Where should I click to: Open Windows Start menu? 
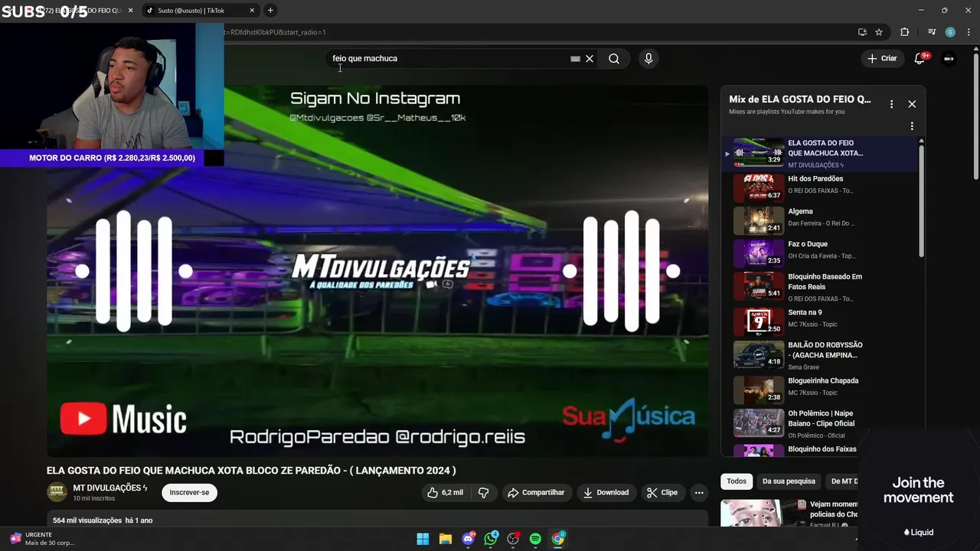tap(423, 539)
